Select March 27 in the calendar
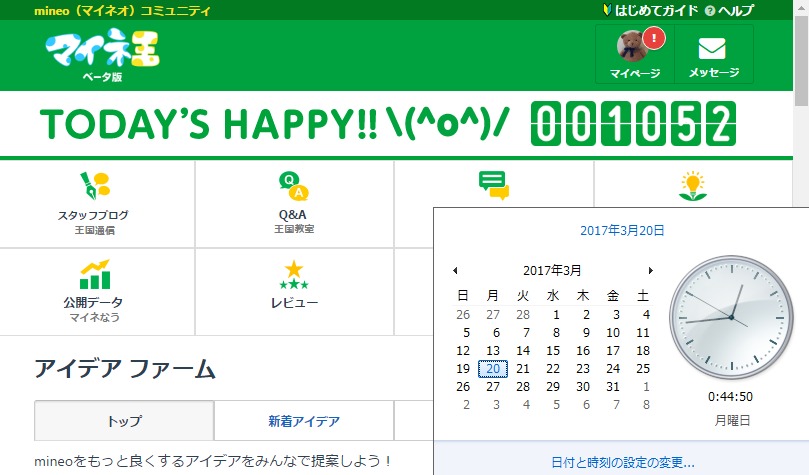 click(x=493, y=387)
